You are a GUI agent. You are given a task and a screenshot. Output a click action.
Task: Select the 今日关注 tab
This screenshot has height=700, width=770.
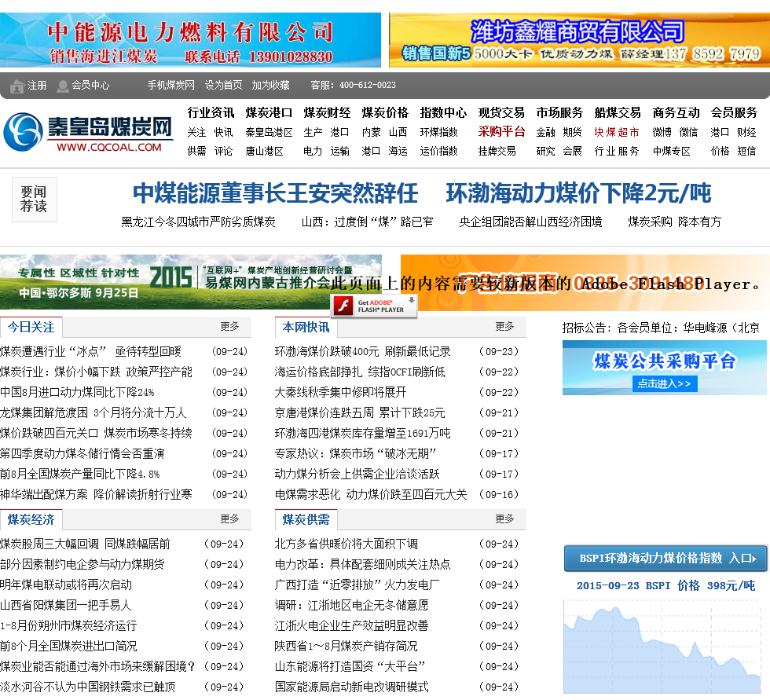pos(31,328)
